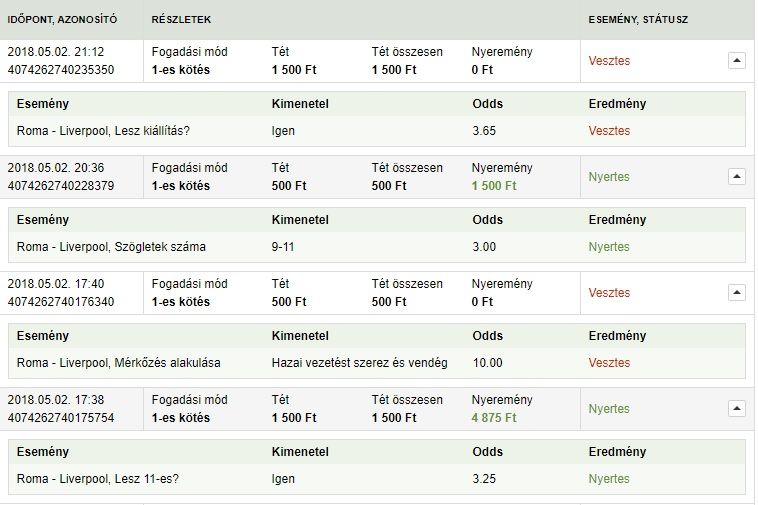Click the 1 500 Ft winnings amount
The width and height of the screenshot is (758, 505).
click(x=494, y=186)
